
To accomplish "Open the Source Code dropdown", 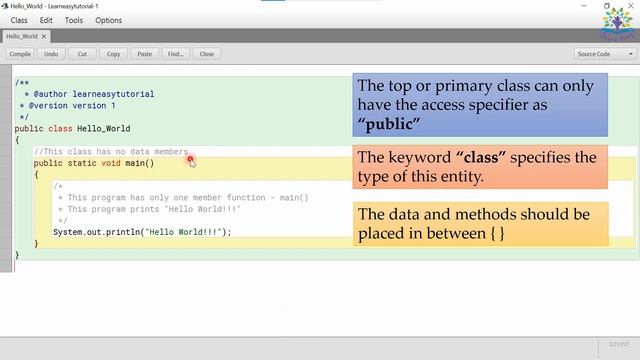I will tap(605, 54).
